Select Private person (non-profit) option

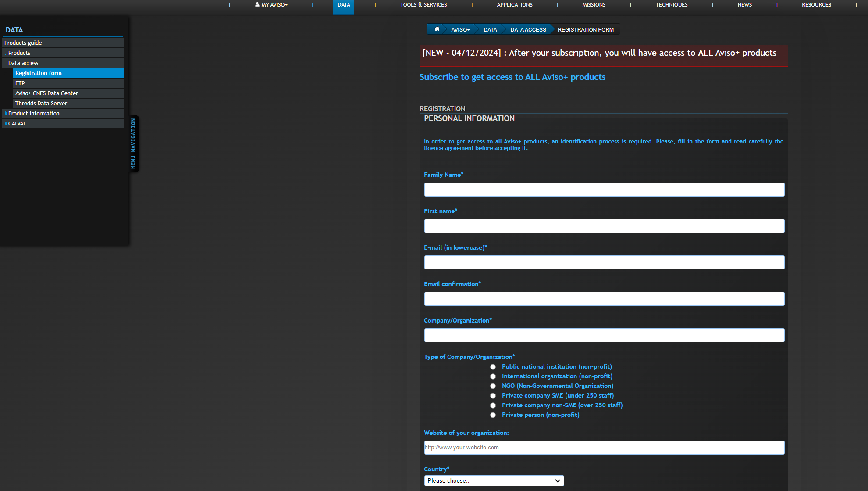(x=493, y=415)
